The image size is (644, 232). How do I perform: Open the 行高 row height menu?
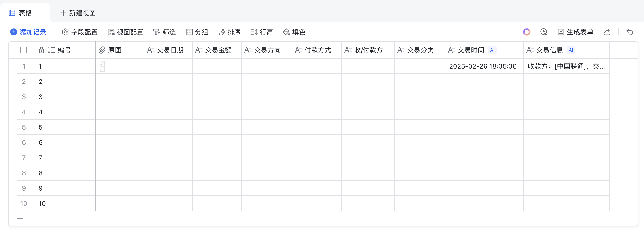pos(261,32)
